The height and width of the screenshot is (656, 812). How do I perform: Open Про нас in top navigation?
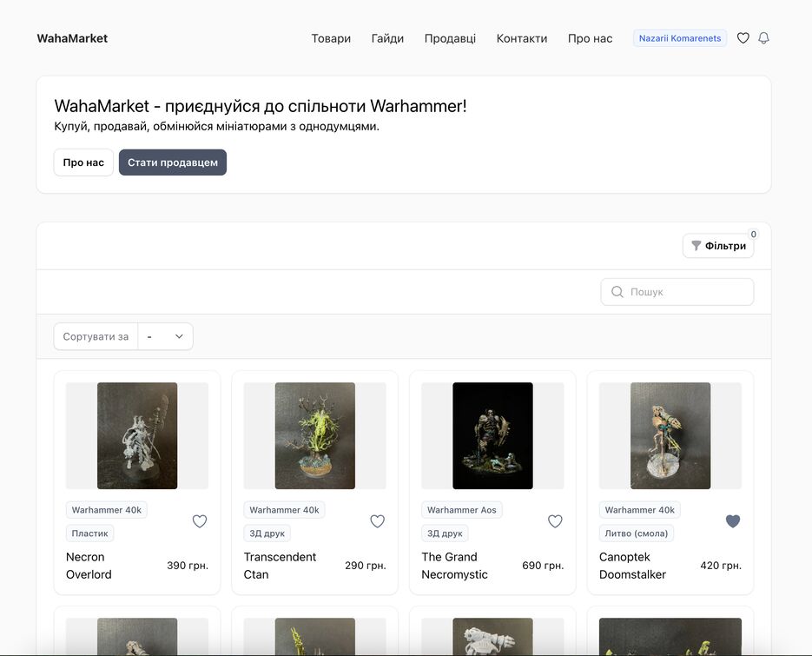click(590, 38)
